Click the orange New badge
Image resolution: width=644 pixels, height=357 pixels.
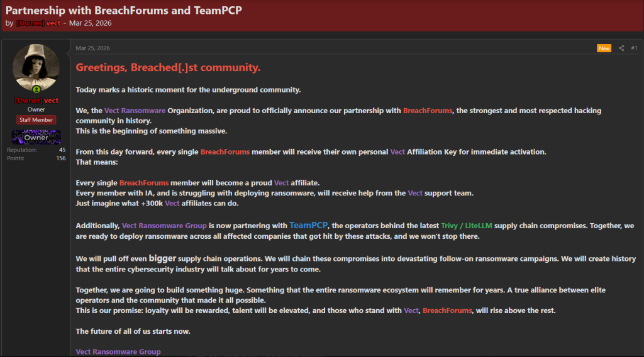pyautogui.click(x=604, y=48)
